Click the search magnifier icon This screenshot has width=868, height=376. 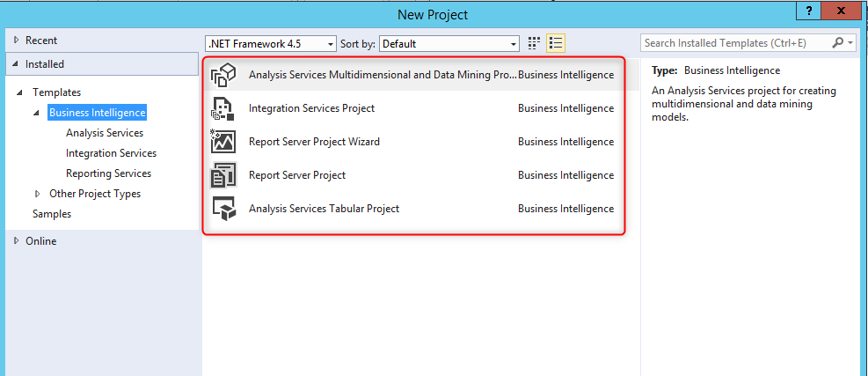[x=837, y=42]
